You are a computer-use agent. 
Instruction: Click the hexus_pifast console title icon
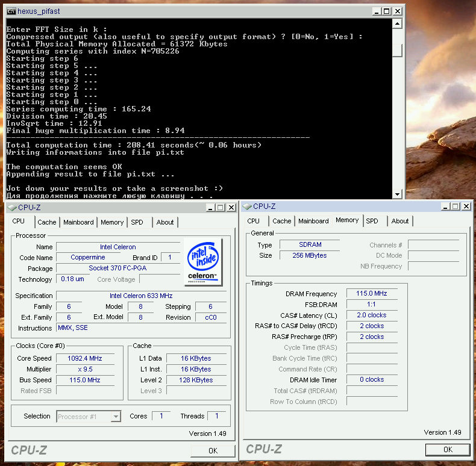point(11,11)
